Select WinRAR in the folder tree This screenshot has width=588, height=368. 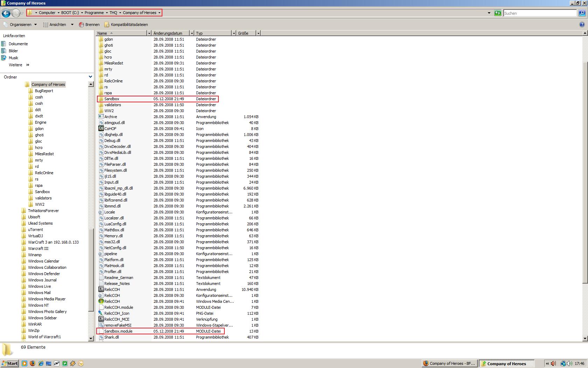(x=35, y=324)
